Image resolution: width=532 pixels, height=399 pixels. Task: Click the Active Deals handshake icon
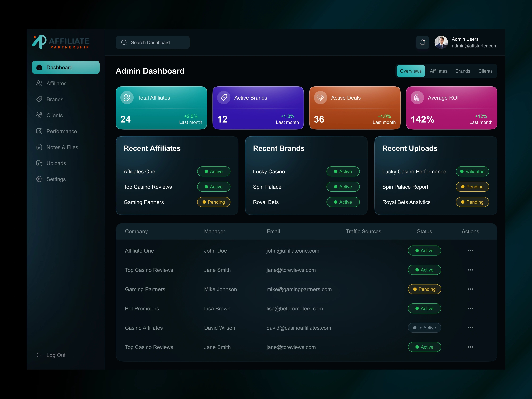pos(320,98)
